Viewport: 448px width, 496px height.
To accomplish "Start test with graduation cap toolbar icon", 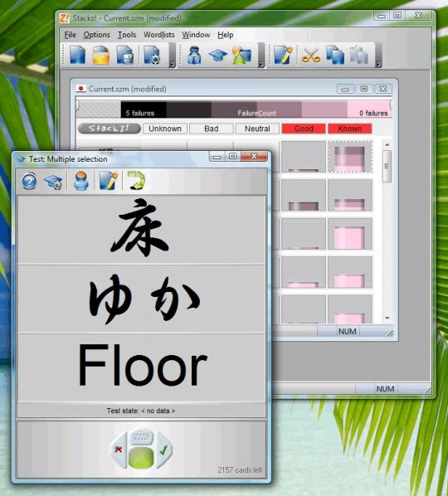I will tap(217, 56).
